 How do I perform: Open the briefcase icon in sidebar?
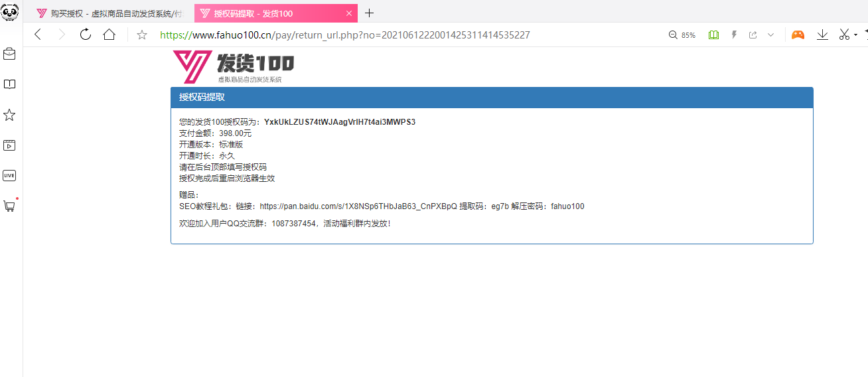pyautogui.click(x=9, y=54)
